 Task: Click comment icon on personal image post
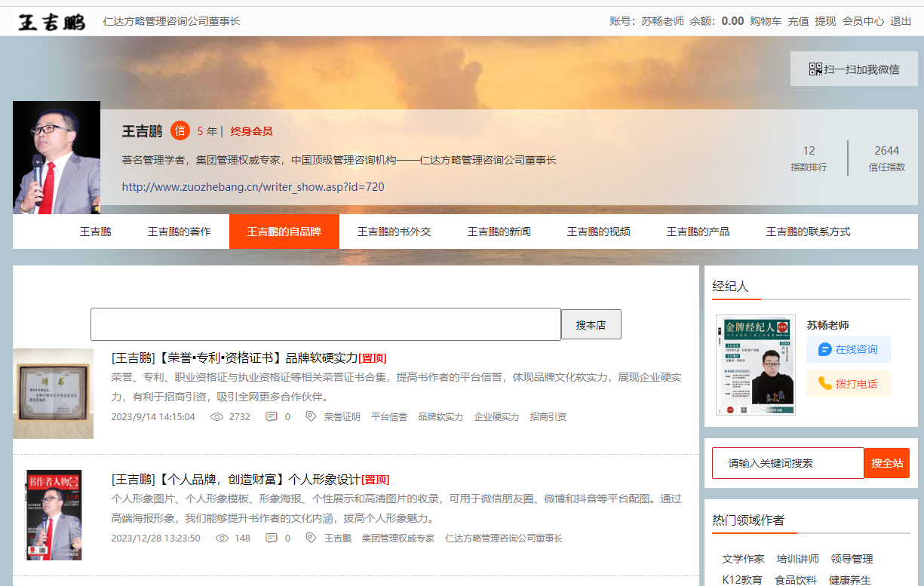[x=272, y=538]
